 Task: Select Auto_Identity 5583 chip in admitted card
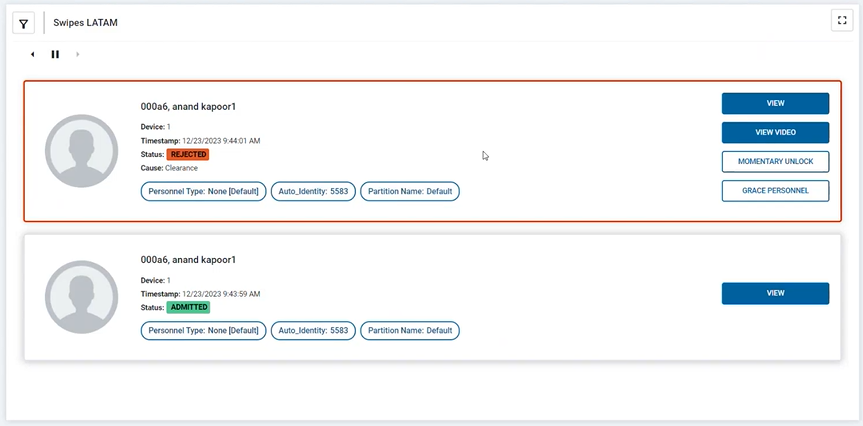coord(313,330)
